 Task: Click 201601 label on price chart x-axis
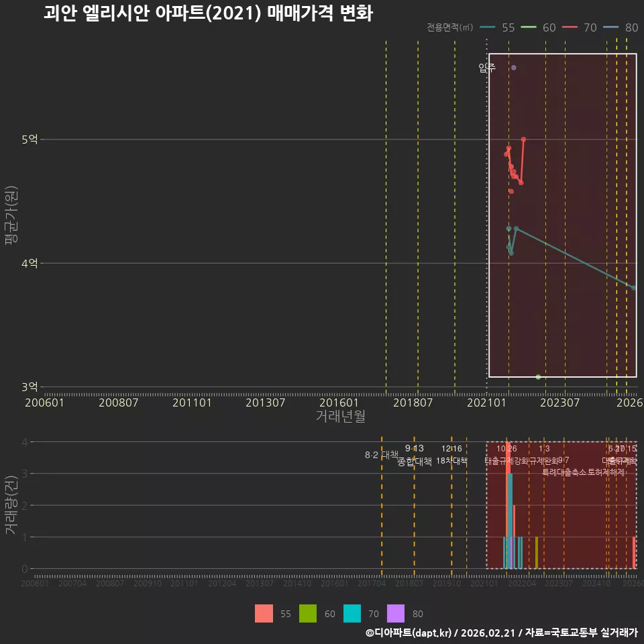point(339,402)
